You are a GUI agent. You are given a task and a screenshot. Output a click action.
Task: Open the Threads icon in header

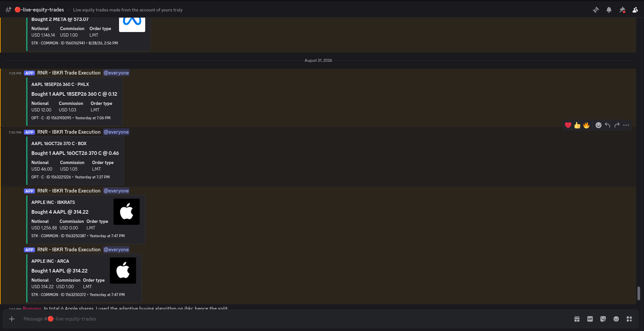(596, 10)
